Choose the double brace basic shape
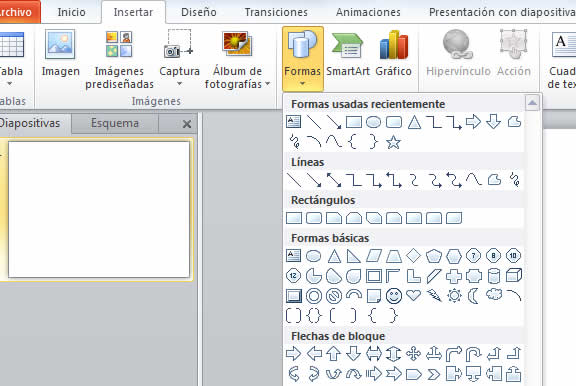This screenshot has height=386, width=576. (x=313, y=315)
